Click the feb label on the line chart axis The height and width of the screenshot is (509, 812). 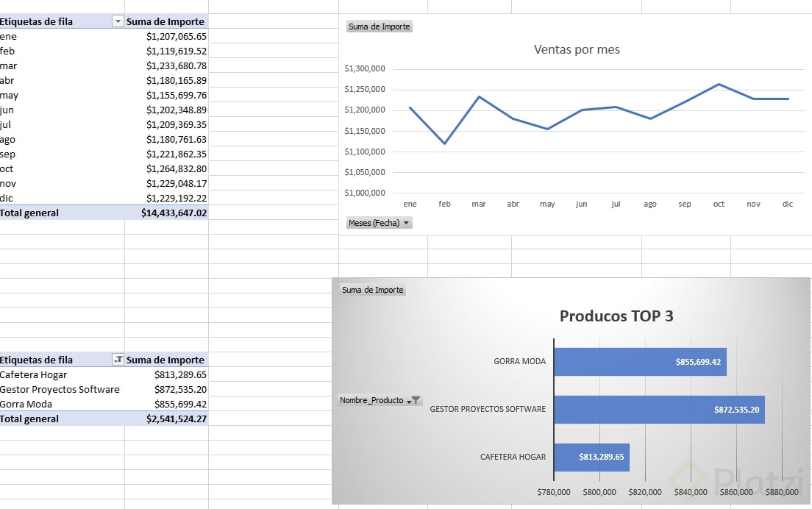(x=444, y=204)
